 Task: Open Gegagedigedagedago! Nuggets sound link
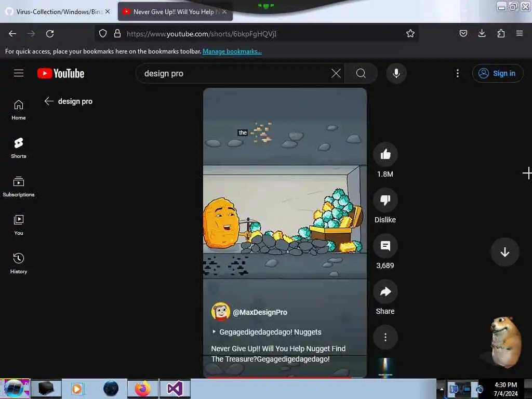click(x=270, y=332)
